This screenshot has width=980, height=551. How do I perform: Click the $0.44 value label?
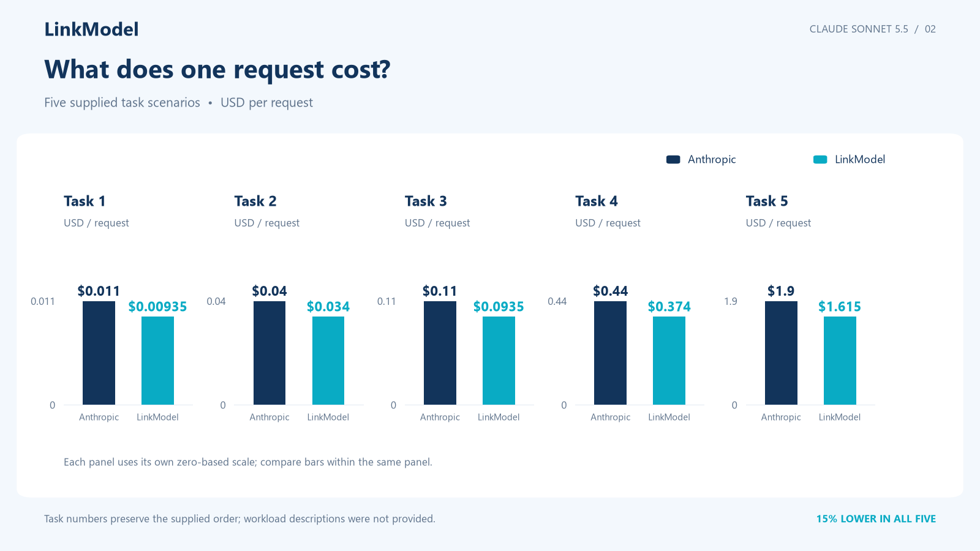pos(610,291)
